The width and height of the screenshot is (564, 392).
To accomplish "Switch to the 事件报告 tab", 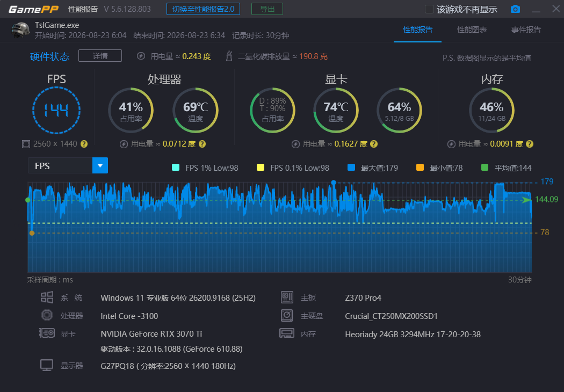I will [x=526, y=30].
